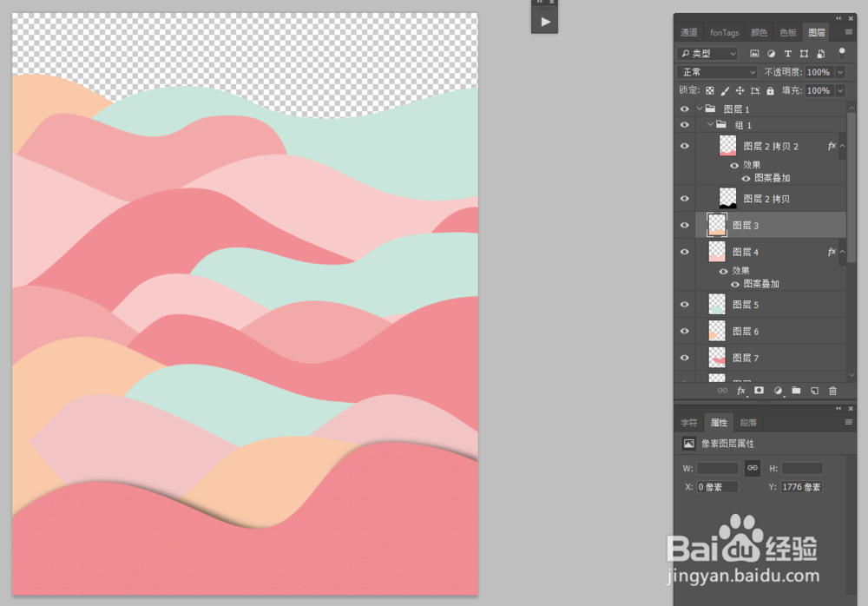The height and width of the screenshot is (606, 868).
Task: Create new fill or adjustment layer
Action: [778, 391]
